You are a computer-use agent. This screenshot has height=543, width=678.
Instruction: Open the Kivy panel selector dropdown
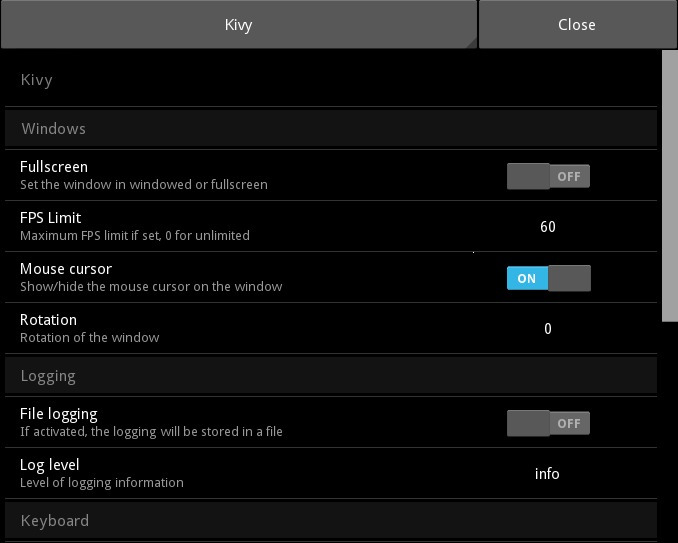pos(239,25)
